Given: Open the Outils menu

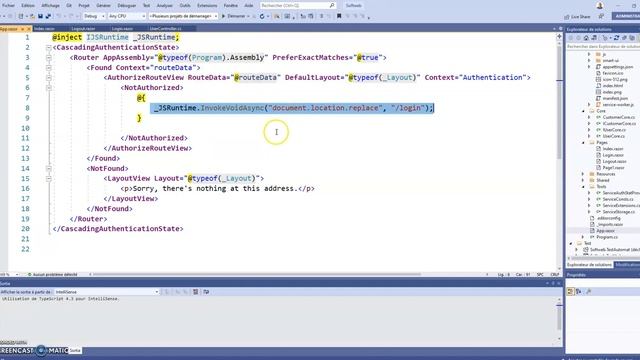Looking at the screenshot, I should 185,6.
